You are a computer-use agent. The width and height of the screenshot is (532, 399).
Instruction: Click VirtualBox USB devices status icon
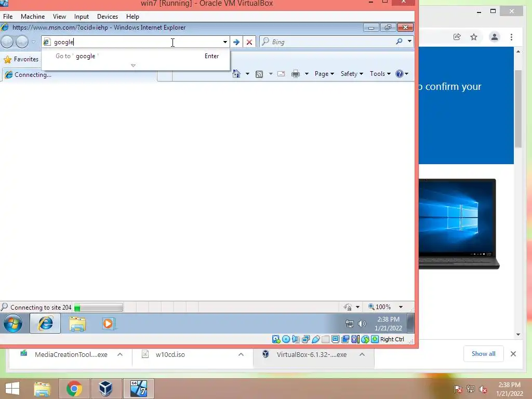tap(315, 339)
